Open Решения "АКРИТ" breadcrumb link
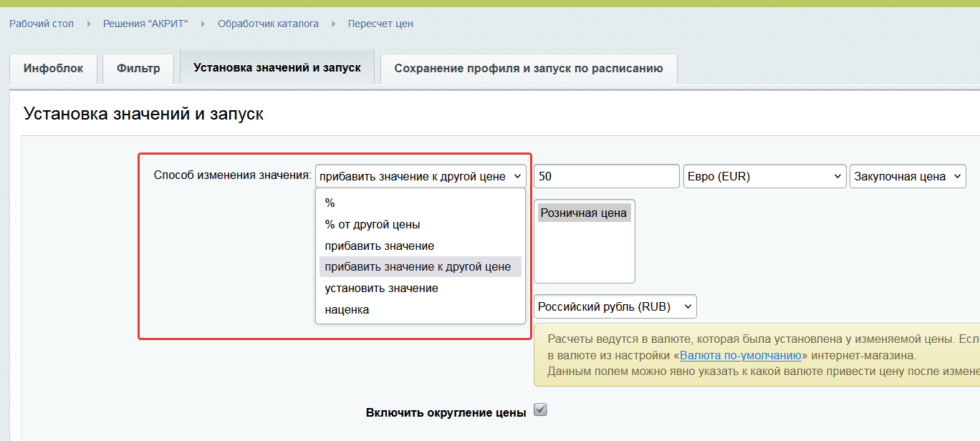The height and width of the screenshot is (441, 980). pos(145,24)
